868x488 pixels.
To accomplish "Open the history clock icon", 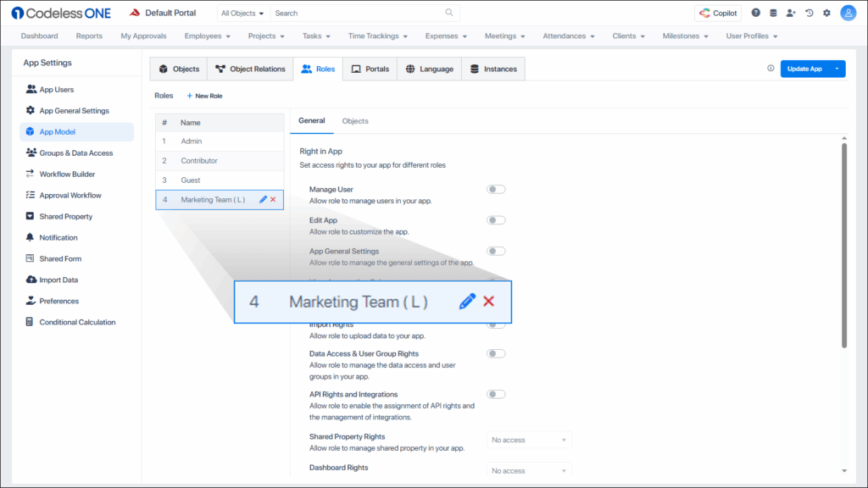I will pyautogui.click(x=810, y=13).
